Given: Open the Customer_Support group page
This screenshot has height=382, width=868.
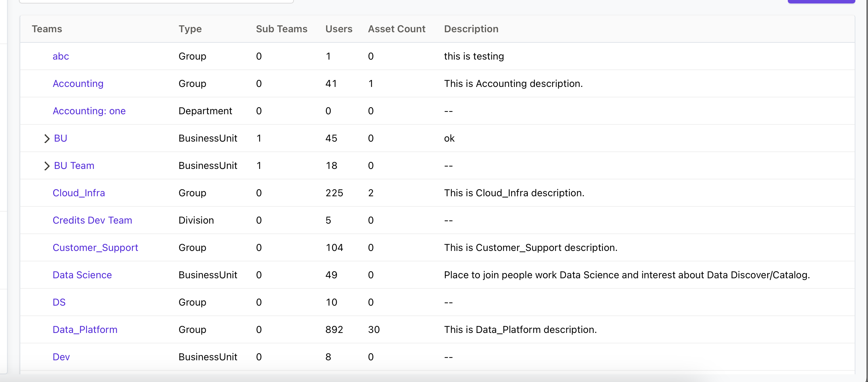Looking at the screenshot, I should [x=95, y=247].
